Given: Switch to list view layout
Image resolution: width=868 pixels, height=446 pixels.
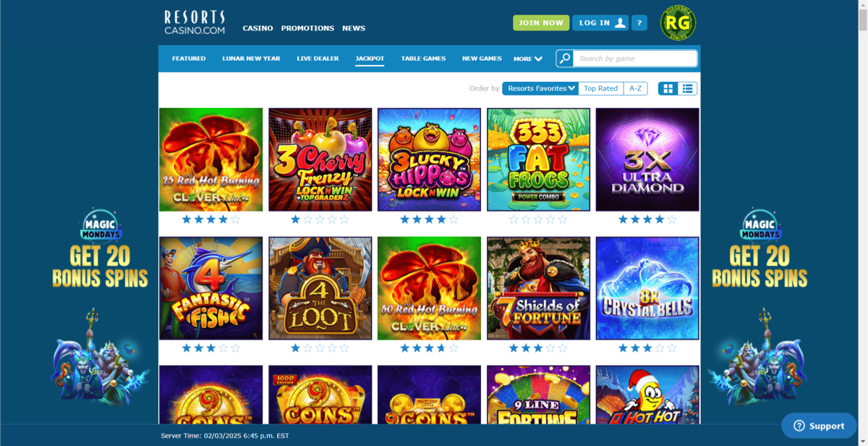Looking at the screenshot, I should point(688,88).
